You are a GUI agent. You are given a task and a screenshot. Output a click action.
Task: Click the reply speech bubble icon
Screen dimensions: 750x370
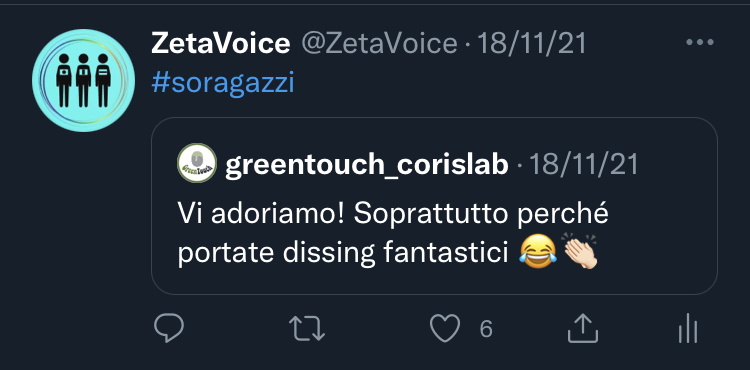tap(169, 328)
